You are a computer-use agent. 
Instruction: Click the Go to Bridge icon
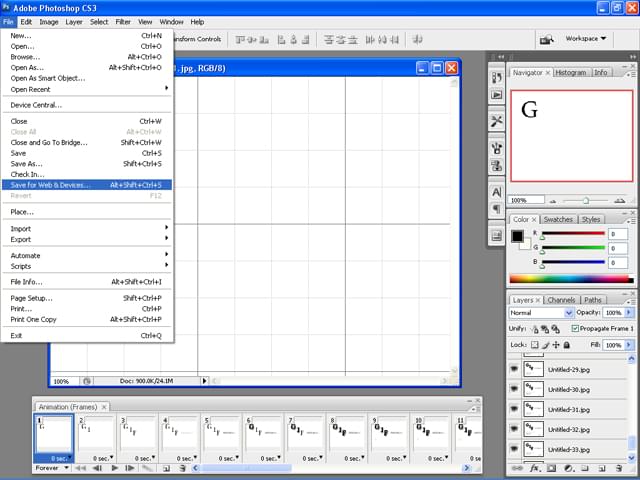547,39
